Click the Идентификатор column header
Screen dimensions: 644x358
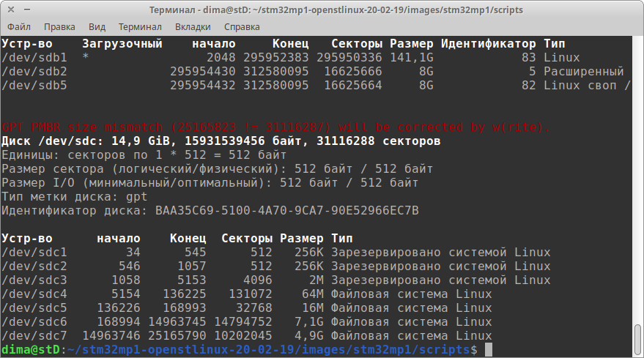click(489, 43)
